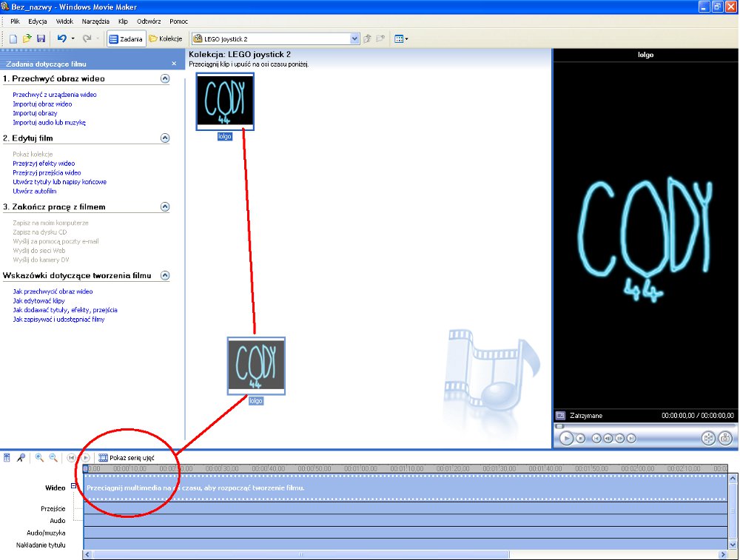The width and height of the screenshot is (740, 560).
Task: Click the preview seek bar slider
Action: (559, 426)
